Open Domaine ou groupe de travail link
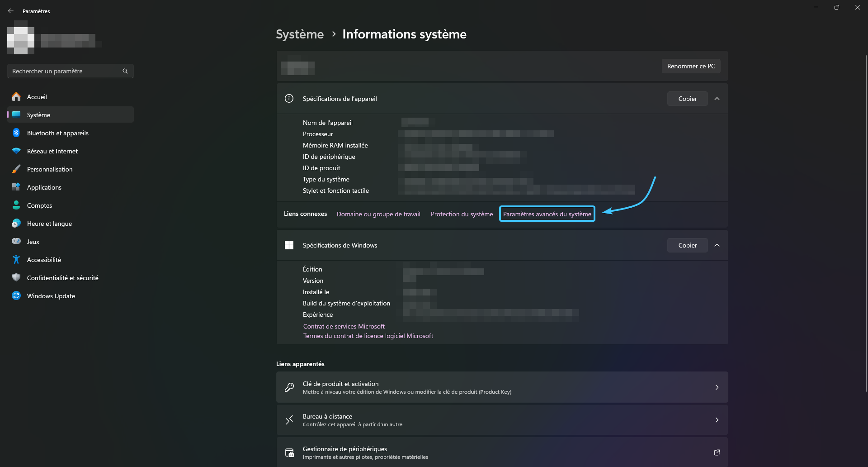 point(378,214)
